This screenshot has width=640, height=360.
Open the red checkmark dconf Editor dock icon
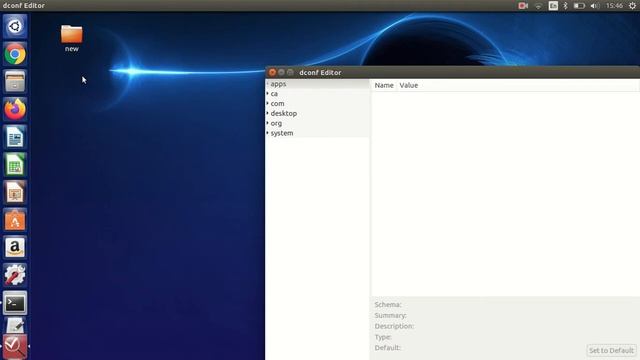pyautogui.click(x=15, y=346)
